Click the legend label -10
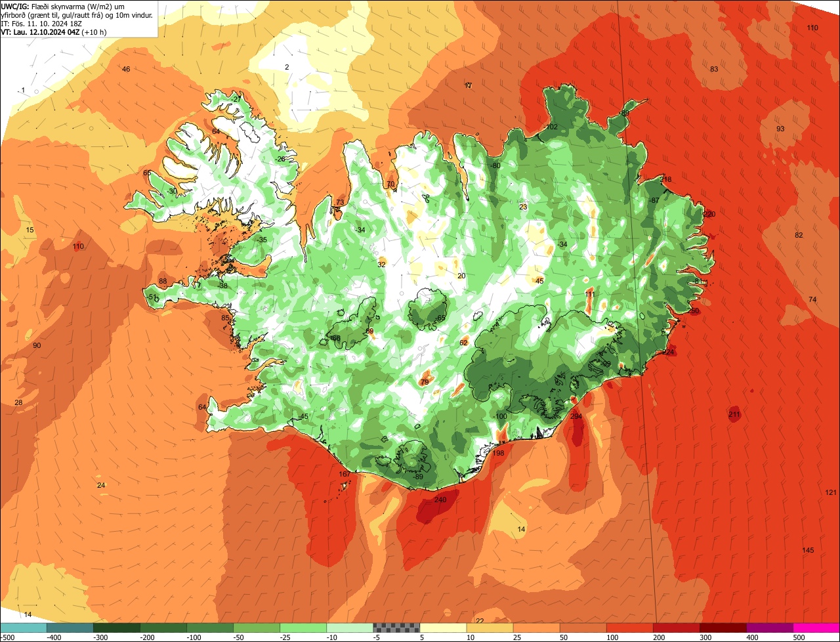This screenshot has width=840, height=642. click(333, 637)
